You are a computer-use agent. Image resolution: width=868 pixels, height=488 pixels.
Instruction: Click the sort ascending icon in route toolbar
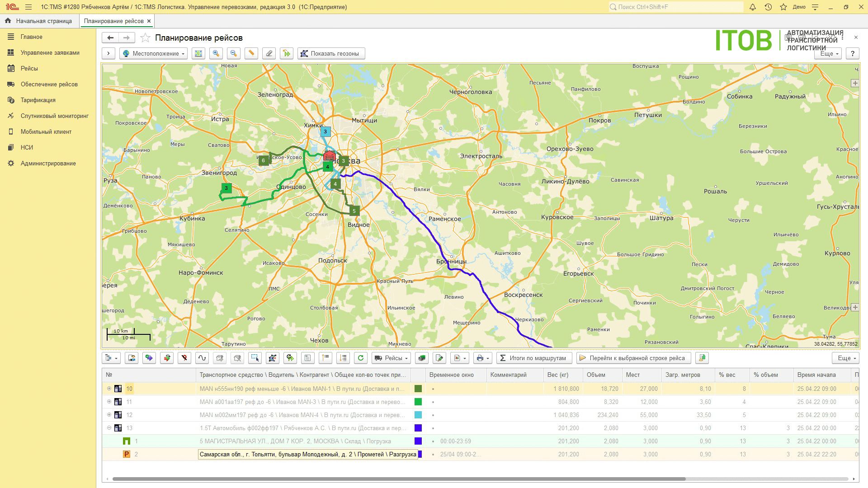(325, 358)
